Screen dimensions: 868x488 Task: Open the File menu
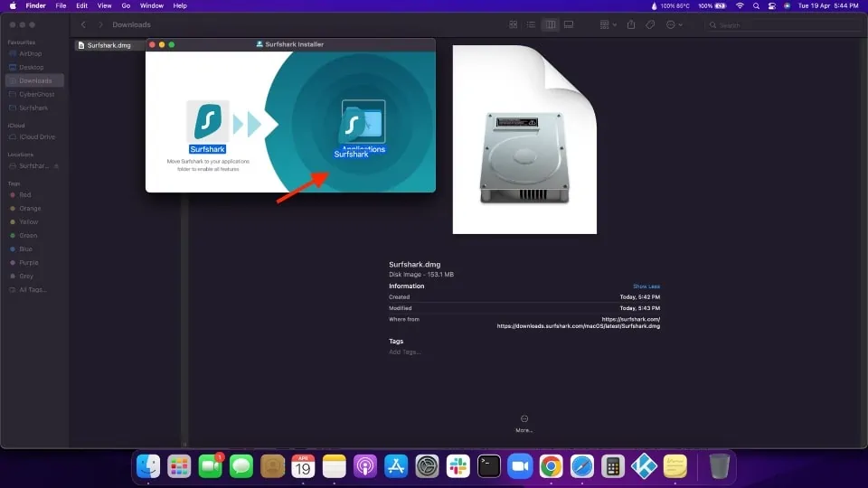click(x=61, y=6)
